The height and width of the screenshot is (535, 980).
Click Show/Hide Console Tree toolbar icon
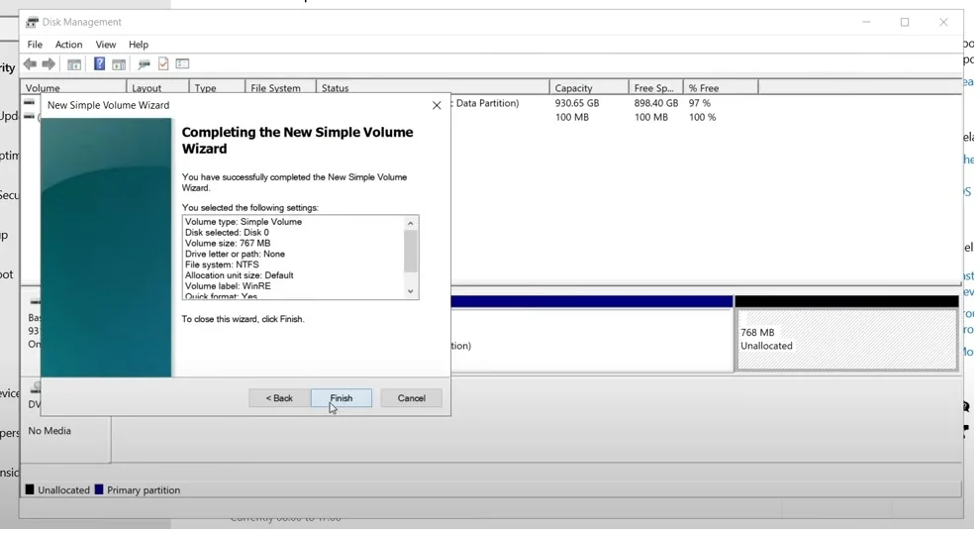click(x=74, y=63)
